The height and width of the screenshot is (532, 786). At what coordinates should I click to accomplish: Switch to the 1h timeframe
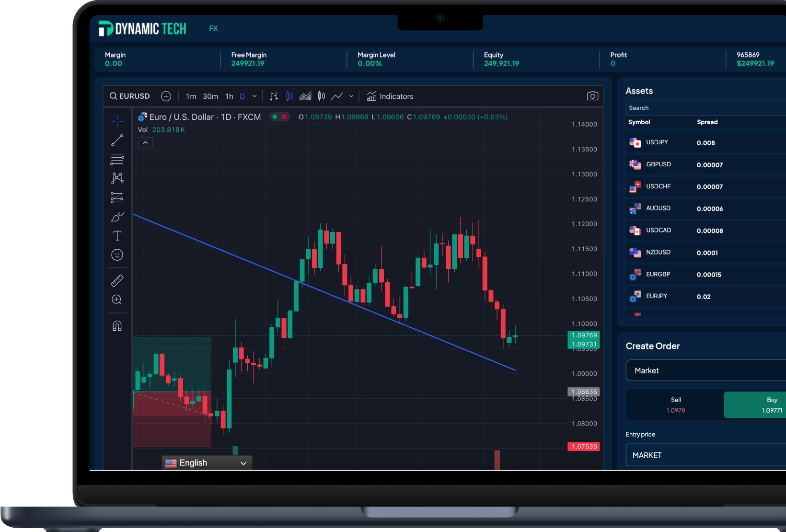tap(229, 96)
